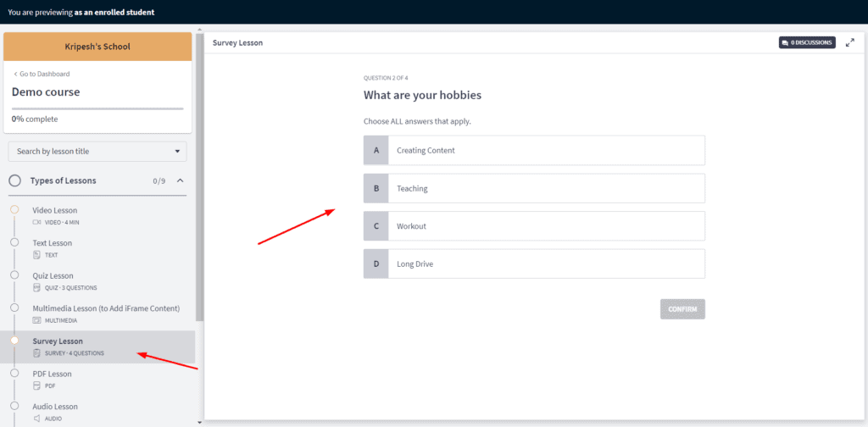
Task: Collapse the Types of Lessons chapter
Action: pos(180,180)
